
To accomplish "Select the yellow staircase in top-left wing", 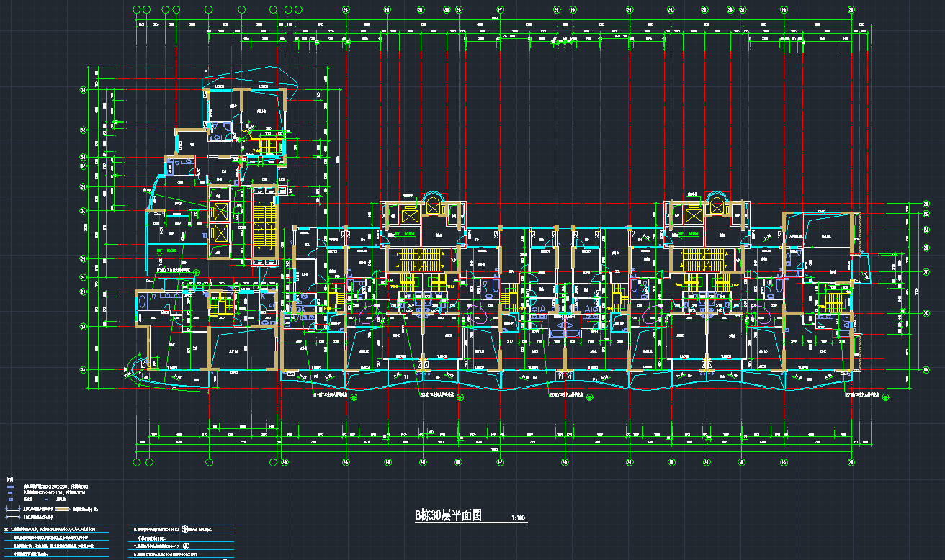I will tap(269, 146).
